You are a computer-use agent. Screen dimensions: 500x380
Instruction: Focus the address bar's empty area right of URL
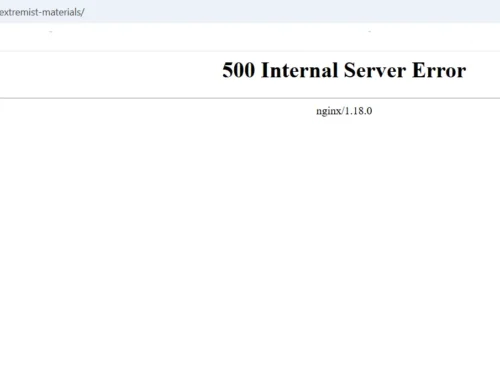tap(292, 12)
